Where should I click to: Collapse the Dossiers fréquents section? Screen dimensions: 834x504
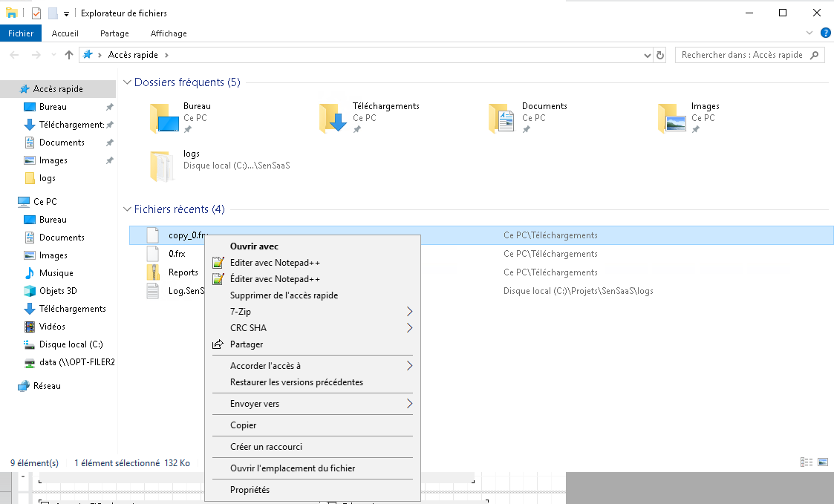128,82
